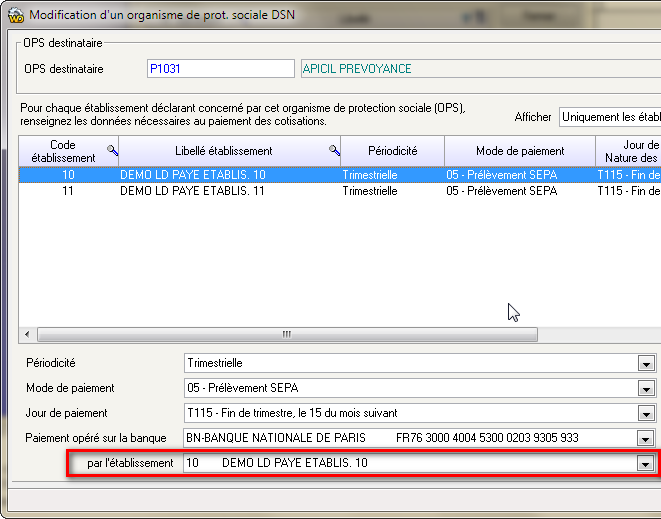Click the Libellé établissement column header text
The width and height of the screenshot is (661, 519).
[225, 151]
